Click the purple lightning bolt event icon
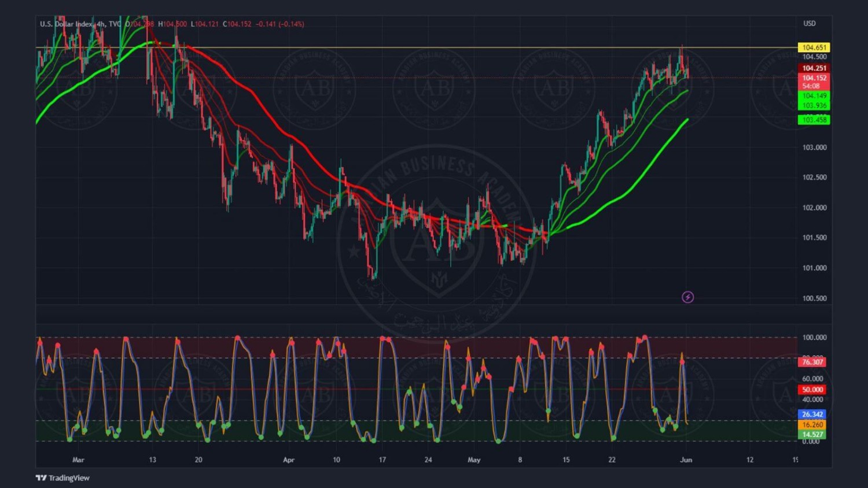The height and width of the screenshot is (488, 868). 687,297
